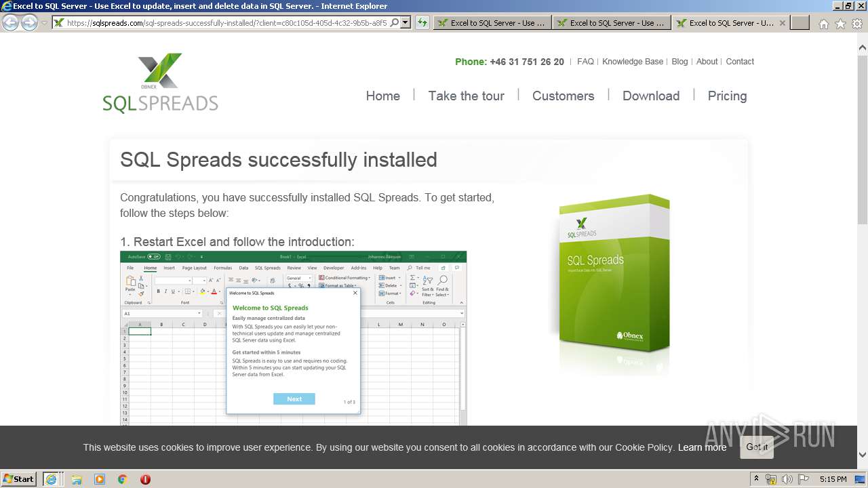Viewport: 868px width, 488px height.
Task: Click the refresh page button
Action: coord(422,22)
